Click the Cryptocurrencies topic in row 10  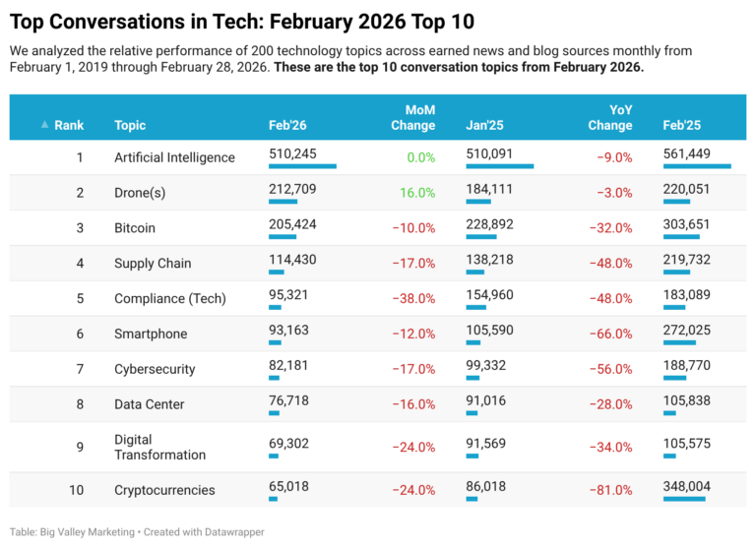[164, 490]
